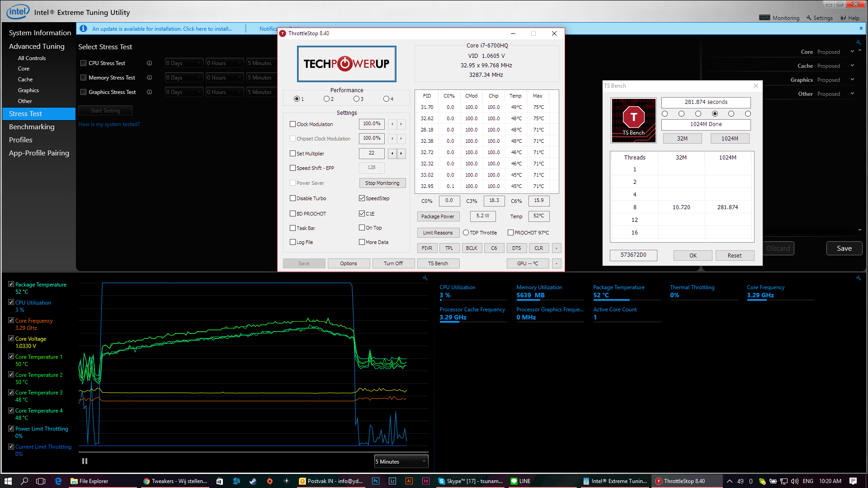Open monitor panel wrench icon on right

click(858, 278)
